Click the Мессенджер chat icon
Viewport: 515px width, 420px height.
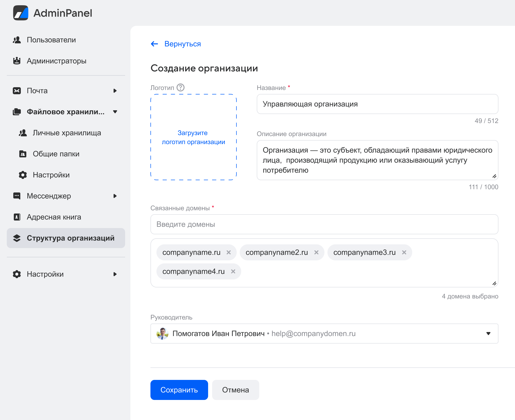[17, 196]
